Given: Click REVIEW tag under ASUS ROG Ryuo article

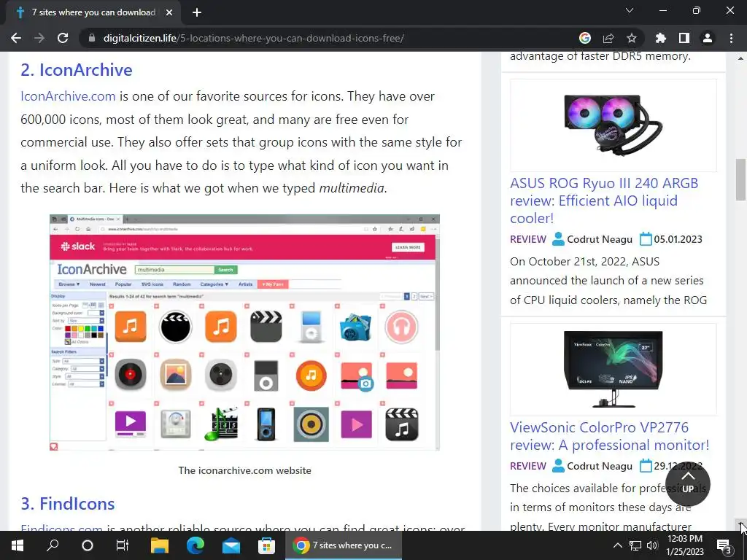Looking at the screenshot, I should pyautogui.click(x=528, y=239).
